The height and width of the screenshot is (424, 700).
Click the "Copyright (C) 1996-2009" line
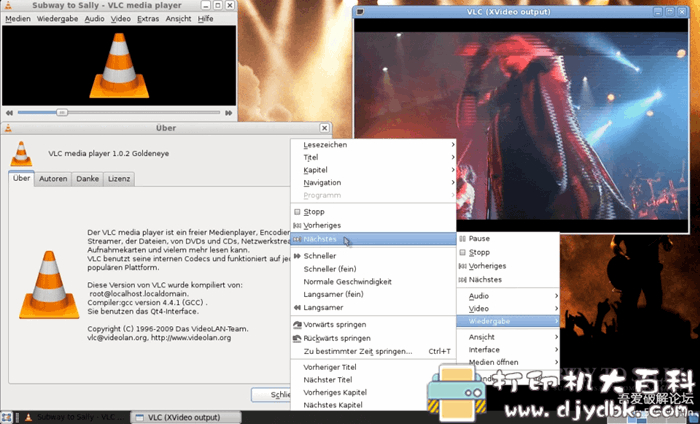pyautogui.click(x=168, y=329)
